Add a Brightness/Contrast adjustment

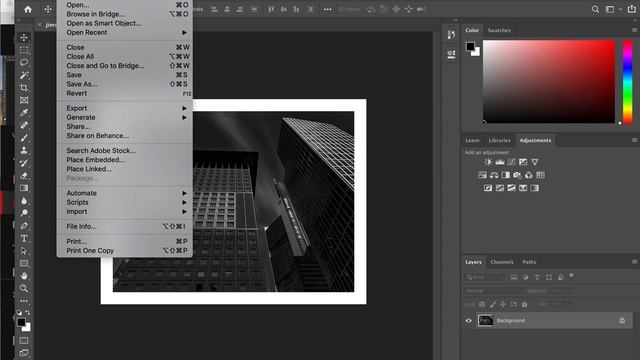tap(488, 162)
